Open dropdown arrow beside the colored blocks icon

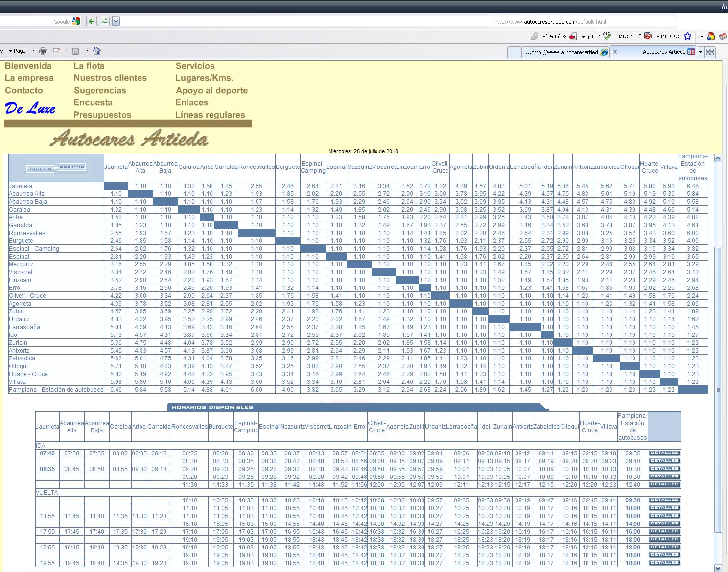tap(702, 37)
